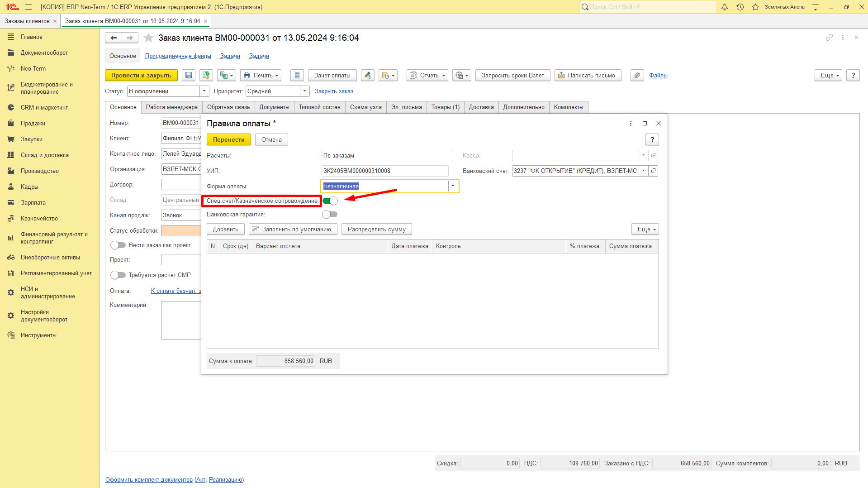The height and width of the screenshot is (488, 868).
Task: Open the history clock icon
Action: (740, 7)
